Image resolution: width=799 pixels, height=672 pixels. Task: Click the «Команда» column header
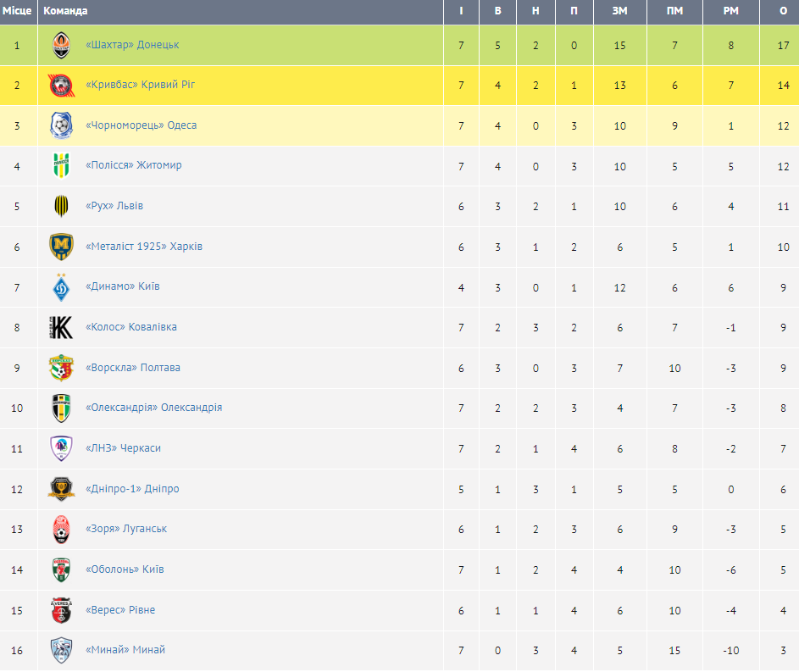pyautogui.click(x=65, y=12)
